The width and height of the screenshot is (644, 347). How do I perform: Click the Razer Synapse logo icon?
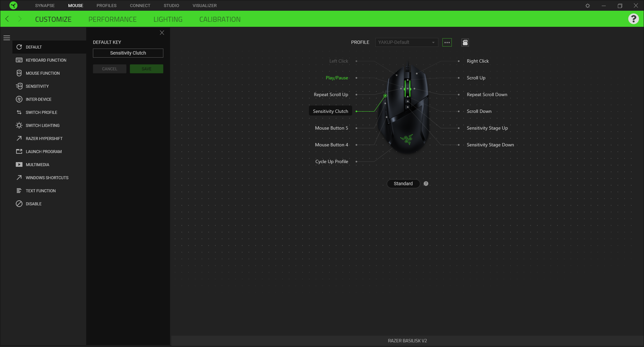pyautogui.click(x=13, y=5)
